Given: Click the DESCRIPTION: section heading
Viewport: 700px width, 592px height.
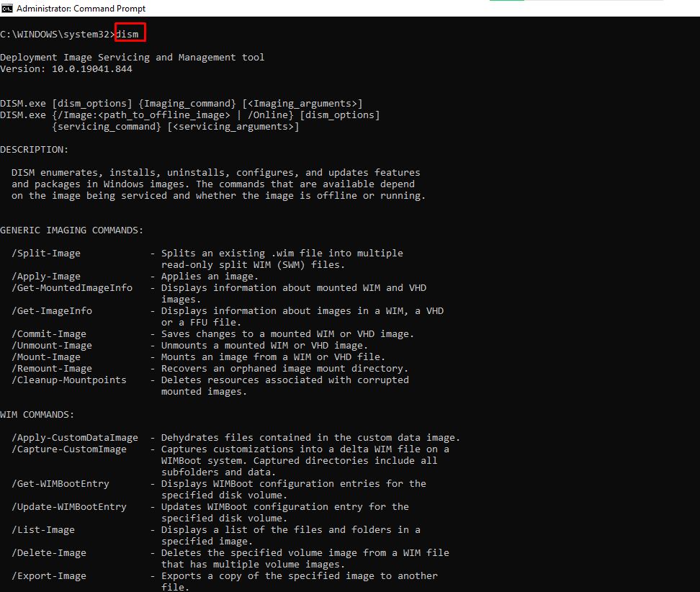Looking at the screenshot, I should coord(35,150).
